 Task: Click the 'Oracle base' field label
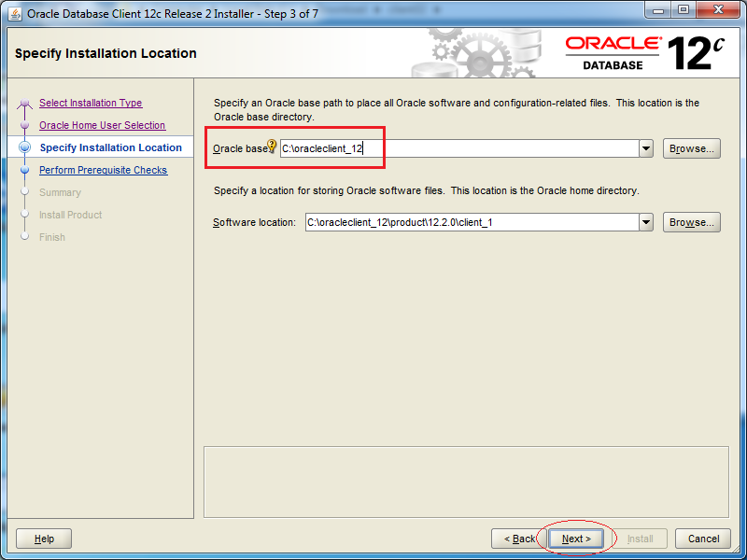(x=240, y=148)
